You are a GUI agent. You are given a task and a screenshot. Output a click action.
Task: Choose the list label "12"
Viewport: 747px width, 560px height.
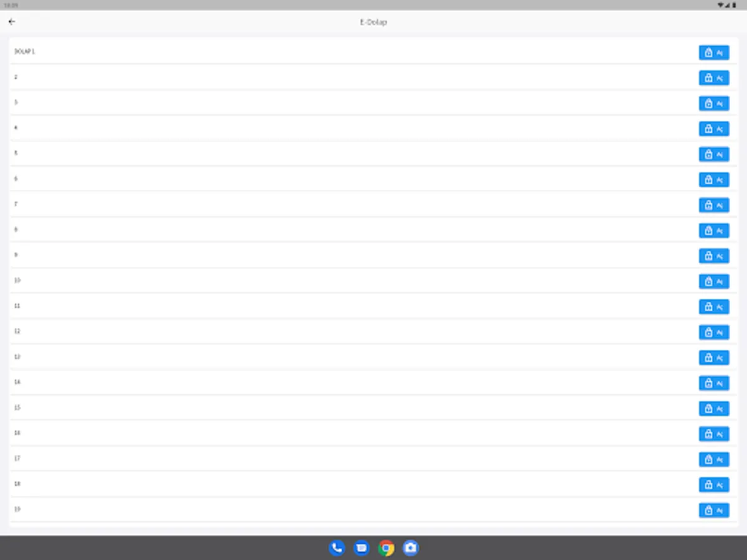[17, 331]
